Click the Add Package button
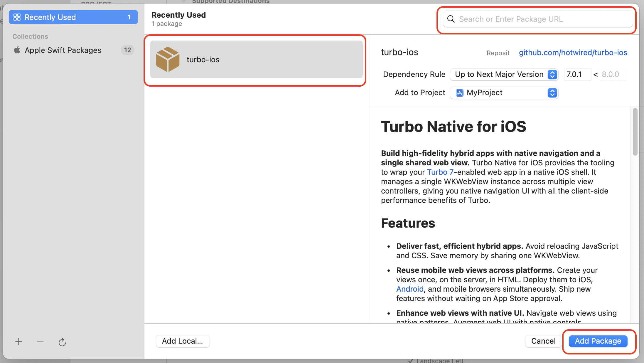The width and height of the screenshot is (644, 363). click(598, 341)
